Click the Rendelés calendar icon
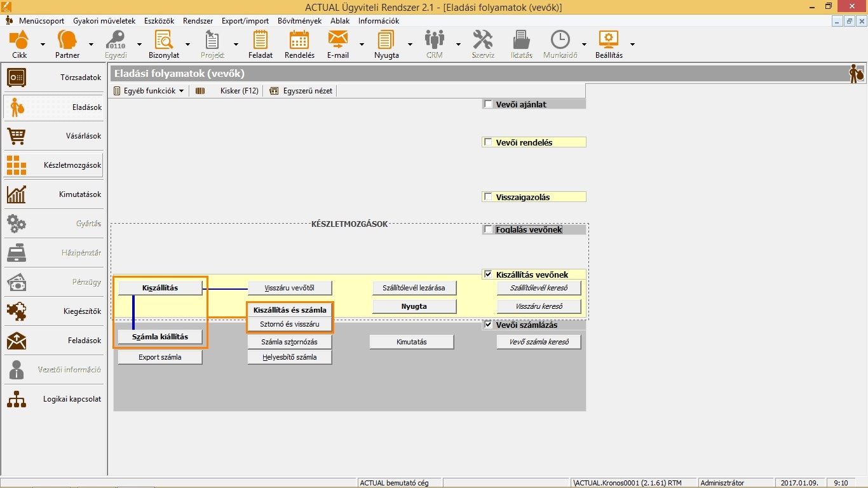The width and height of the screenshot is (868, 488). point(299,41)
